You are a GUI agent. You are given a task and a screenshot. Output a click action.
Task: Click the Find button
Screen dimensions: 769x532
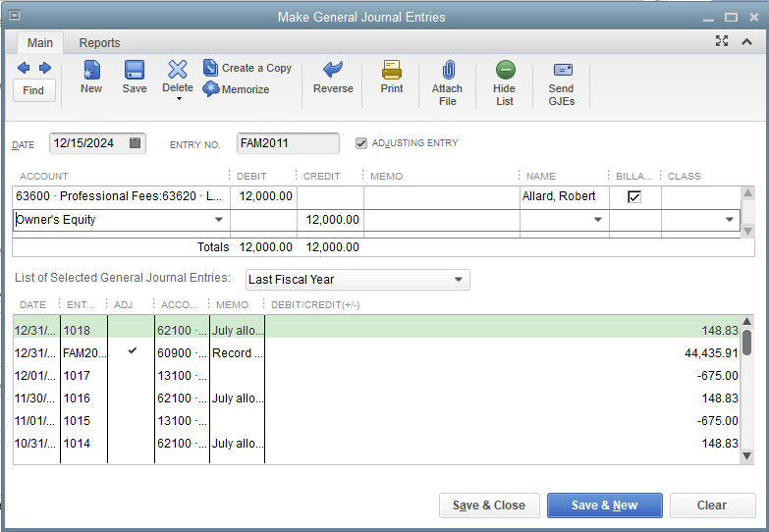pyautogui.click(x=33, y=90)
